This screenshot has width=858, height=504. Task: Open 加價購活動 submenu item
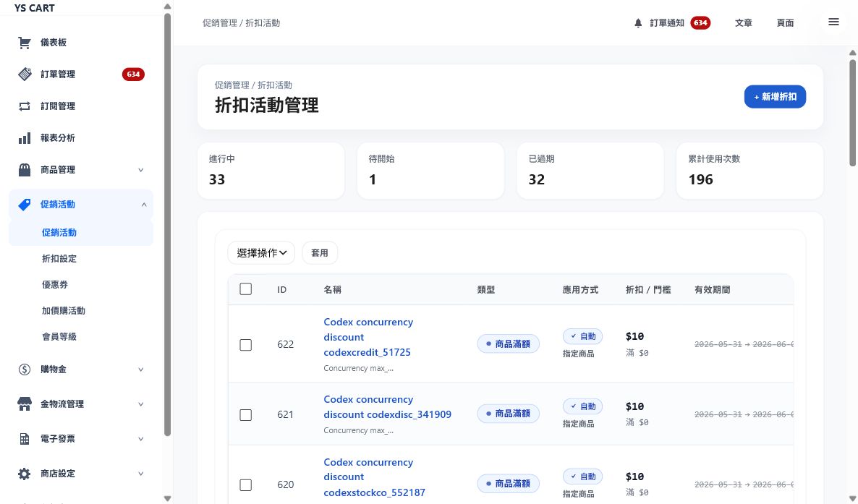[x=64, y=311]
